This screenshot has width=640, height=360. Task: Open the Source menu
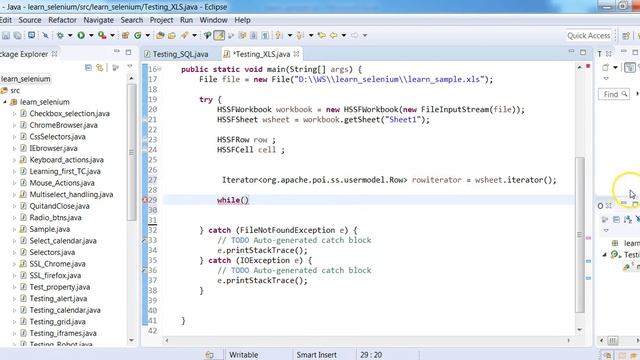point(30,20)
